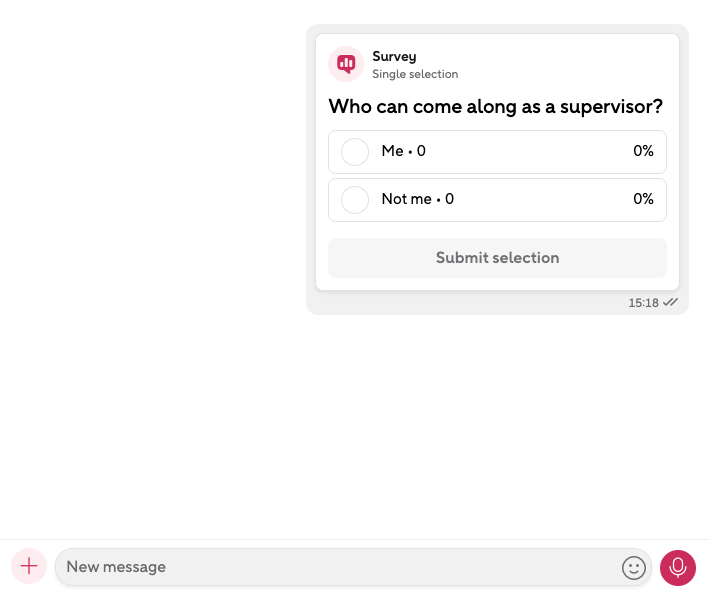Viewport: 709px width, 595px height.
Task: Click the supervisor question heading
Action: 495,107
